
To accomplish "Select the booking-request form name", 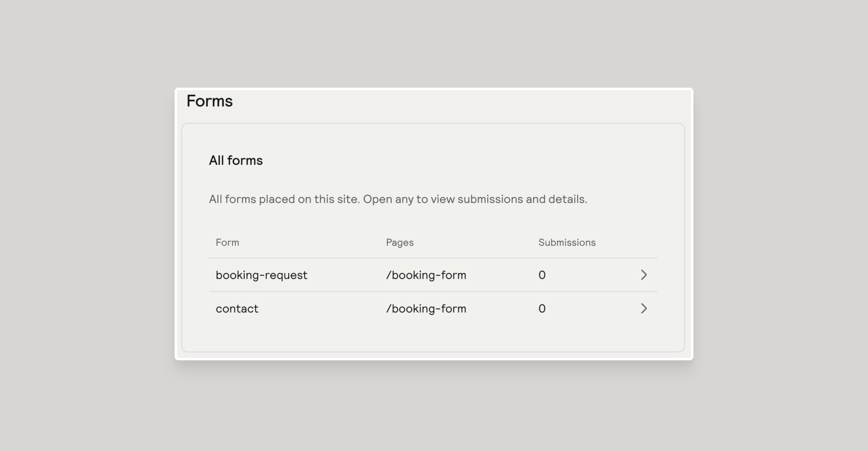I will coord(262,275).
